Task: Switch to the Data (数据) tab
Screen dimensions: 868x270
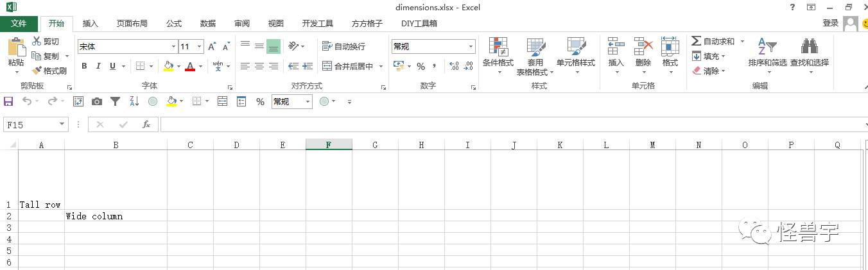Action: 208,24
